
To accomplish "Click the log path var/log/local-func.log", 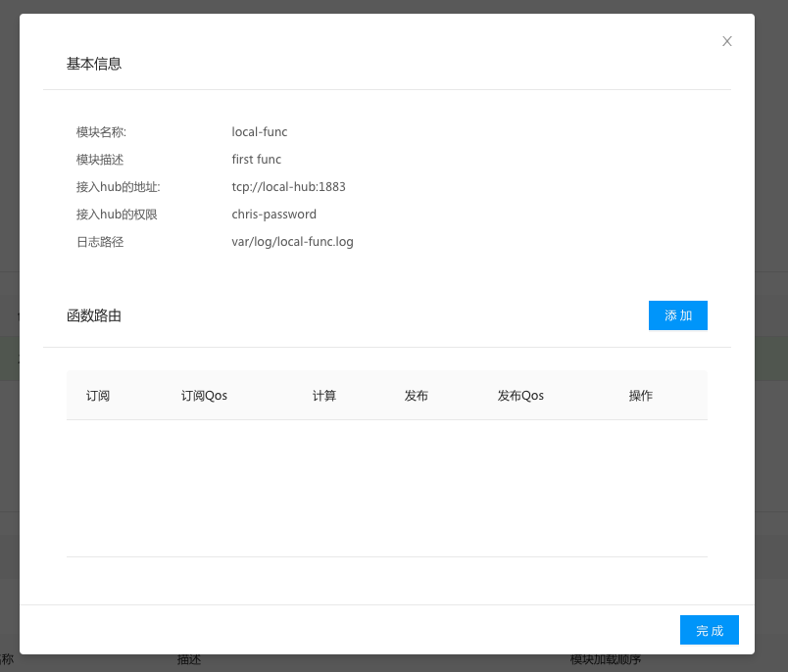I will 292,242.
